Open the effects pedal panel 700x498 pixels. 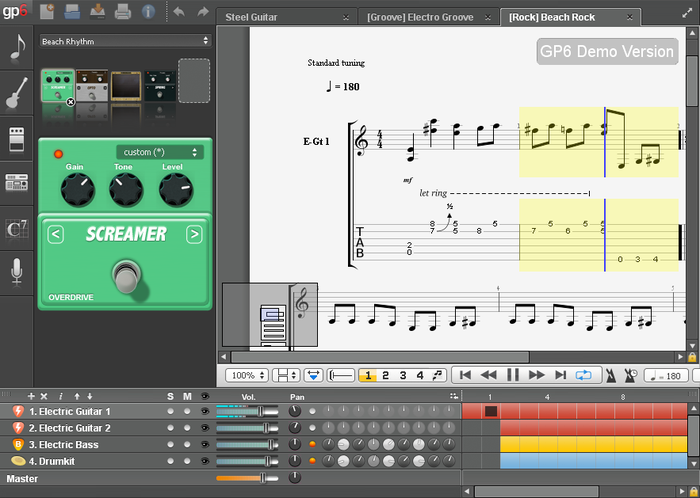coord(17,138)
